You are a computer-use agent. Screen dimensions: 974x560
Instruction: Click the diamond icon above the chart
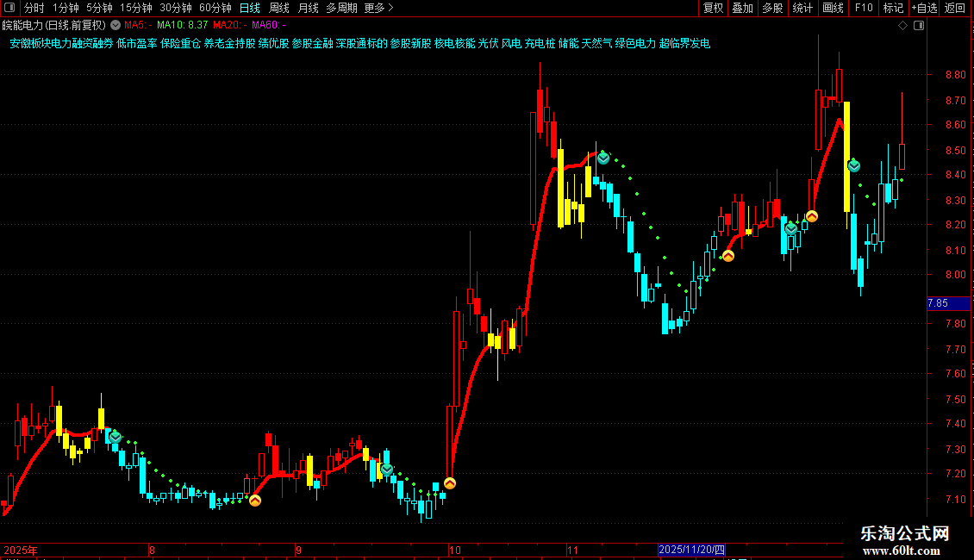tap(903, 26)
